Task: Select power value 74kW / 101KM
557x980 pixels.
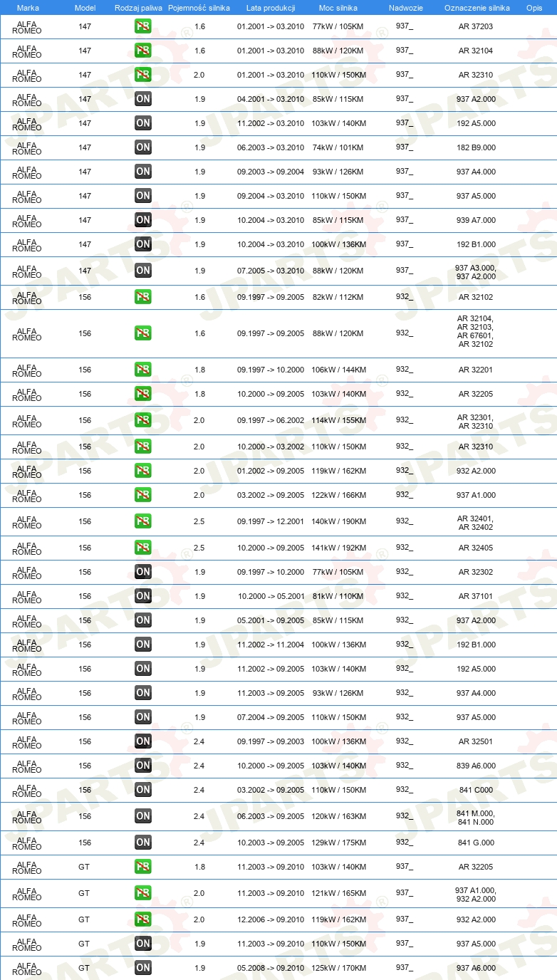Action: (x=338, y=148)
